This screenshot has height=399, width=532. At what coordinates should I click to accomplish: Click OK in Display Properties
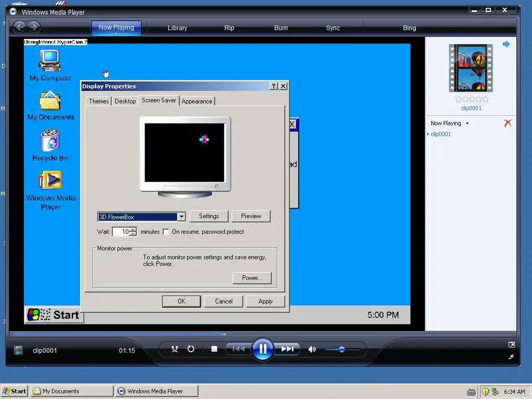click(181, 301)
